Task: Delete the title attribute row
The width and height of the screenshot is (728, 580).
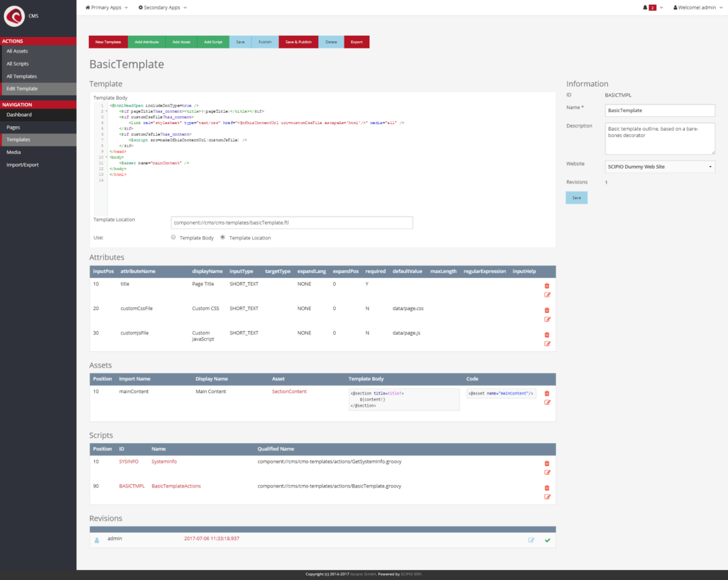Action: click(x=547, y=286)
